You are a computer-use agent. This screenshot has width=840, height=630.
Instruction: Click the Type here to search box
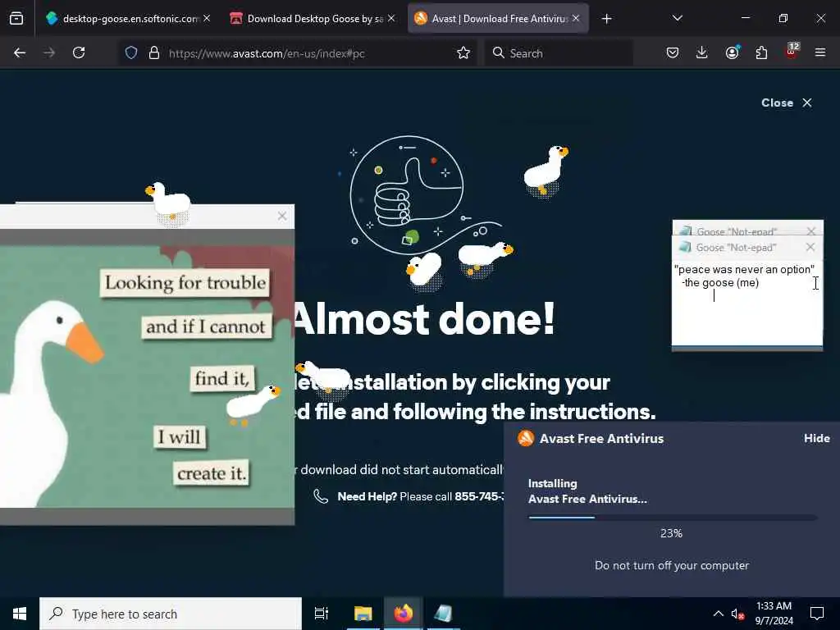pos(171,614)
